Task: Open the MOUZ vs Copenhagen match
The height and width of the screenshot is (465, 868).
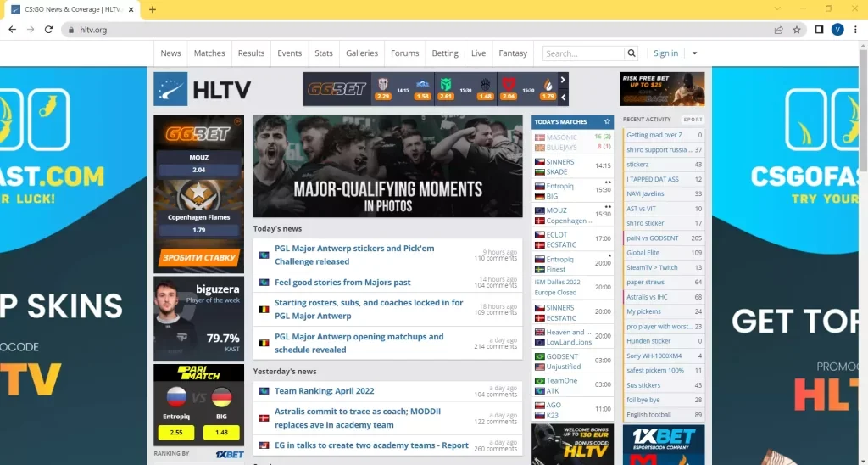Action: point(572,215)
